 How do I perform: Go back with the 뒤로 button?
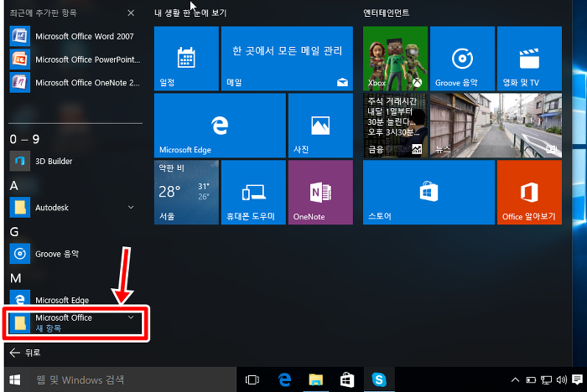point(25,353)
